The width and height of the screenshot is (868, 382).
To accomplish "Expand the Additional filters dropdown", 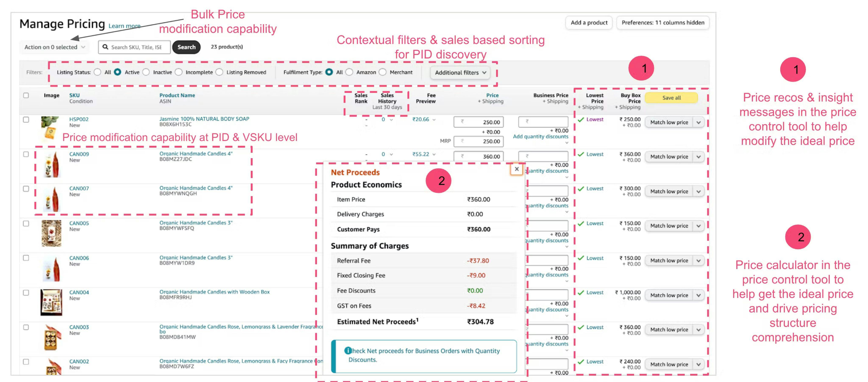I will [x=460, y=72].
